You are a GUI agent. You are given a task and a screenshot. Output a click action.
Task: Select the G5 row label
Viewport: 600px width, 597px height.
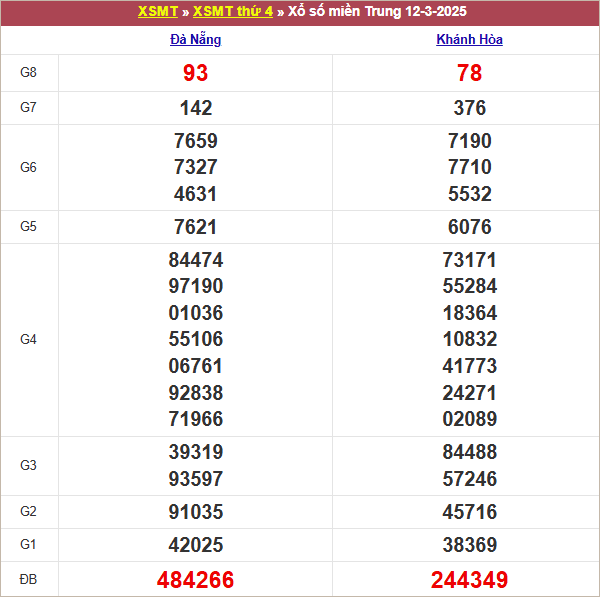click(28, 226)
